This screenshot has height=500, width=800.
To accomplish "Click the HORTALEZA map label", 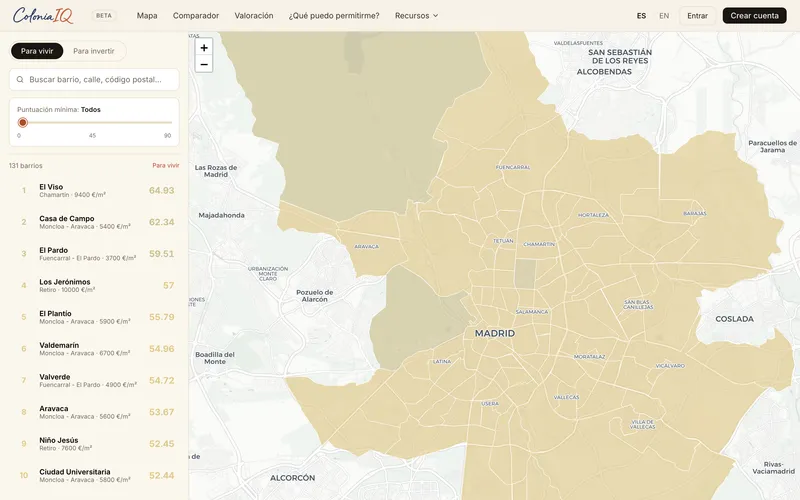I will pos(593,215).
